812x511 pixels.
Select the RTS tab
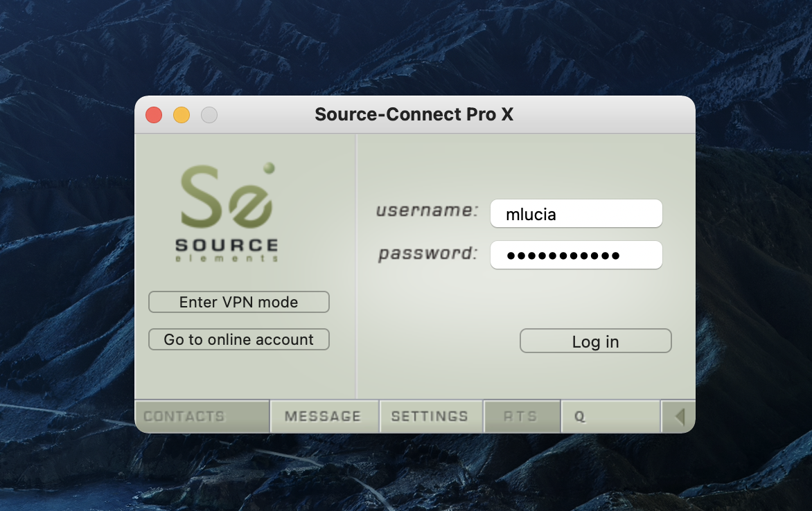pyautogui.click(x=521, y=416)
